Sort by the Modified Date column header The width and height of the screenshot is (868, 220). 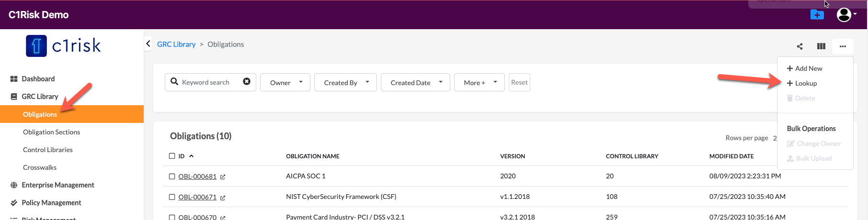click(x=731, y=156)
